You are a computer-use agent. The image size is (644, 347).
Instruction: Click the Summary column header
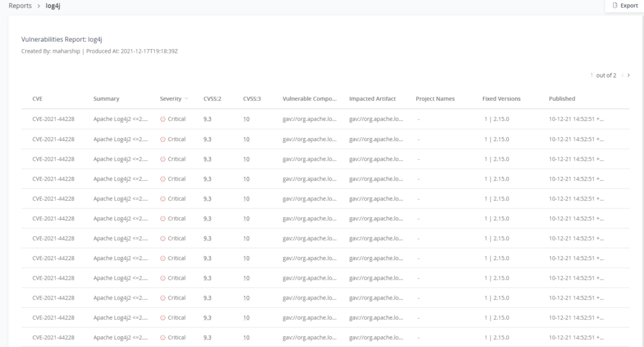(x=106, y=99)
